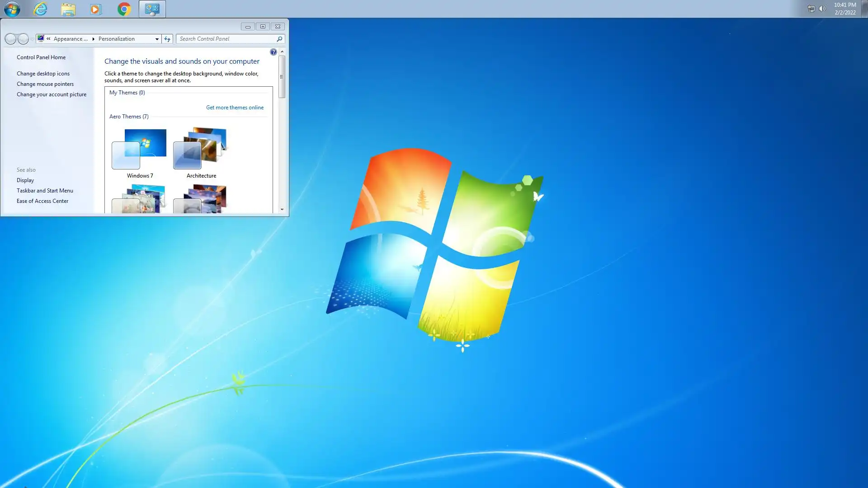Viewport: 868px width, 488px height.
Task: Click the Search Control Panel field
Action: (226, 39)
